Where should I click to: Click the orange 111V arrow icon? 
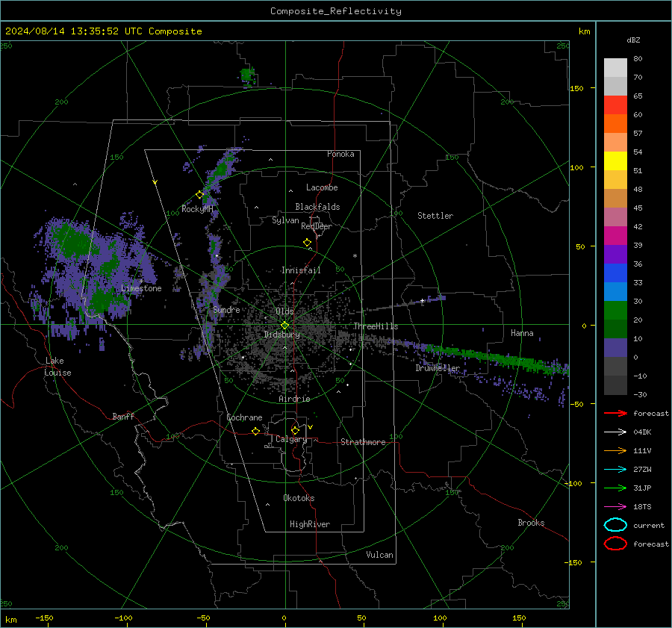click(615, 450)
